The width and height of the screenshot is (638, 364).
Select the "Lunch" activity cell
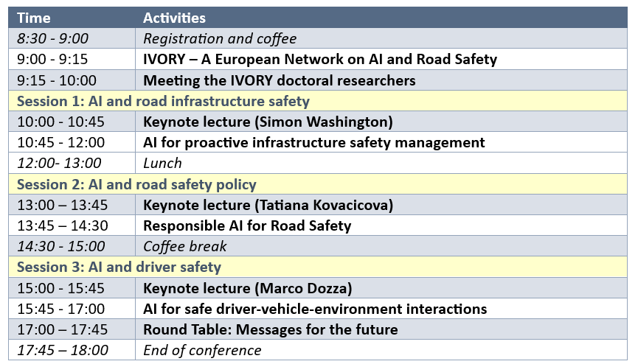coord(162,163)
